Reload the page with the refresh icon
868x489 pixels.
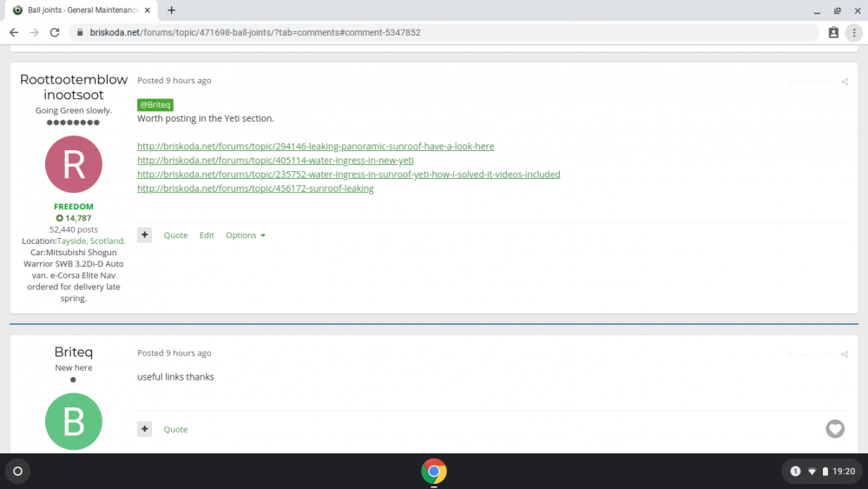(54, 33)
